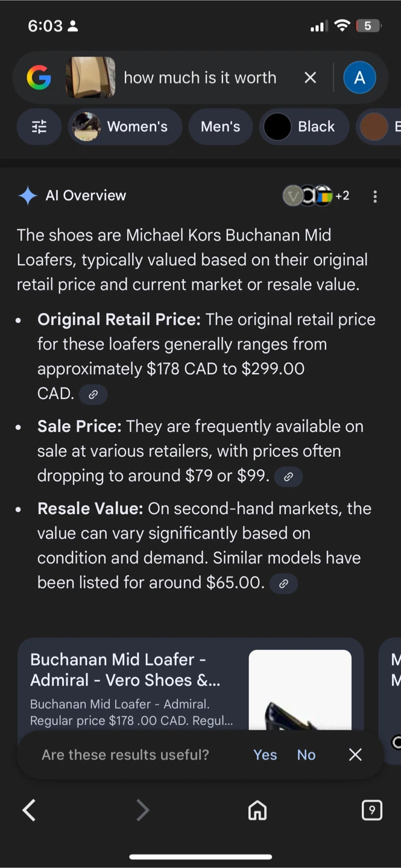Open AI Overview three-dot menu
The image size is (401, 868).
point(375,197)
